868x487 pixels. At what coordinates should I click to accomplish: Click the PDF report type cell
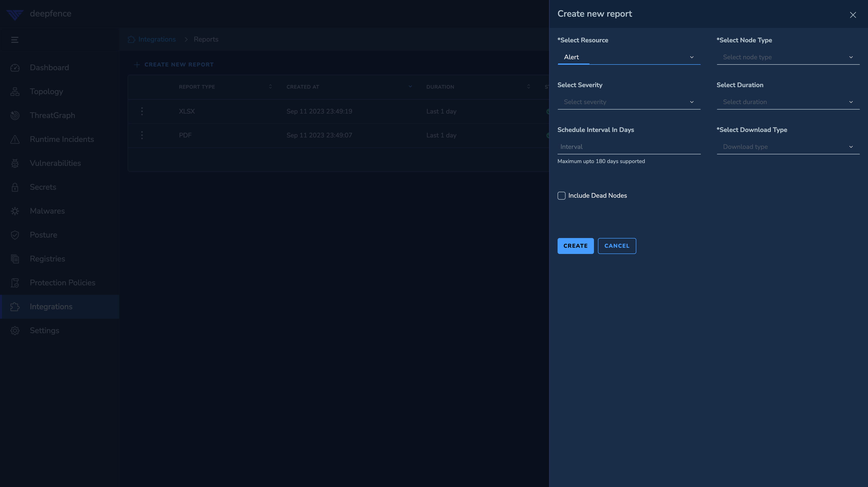(x=185, y=135)
